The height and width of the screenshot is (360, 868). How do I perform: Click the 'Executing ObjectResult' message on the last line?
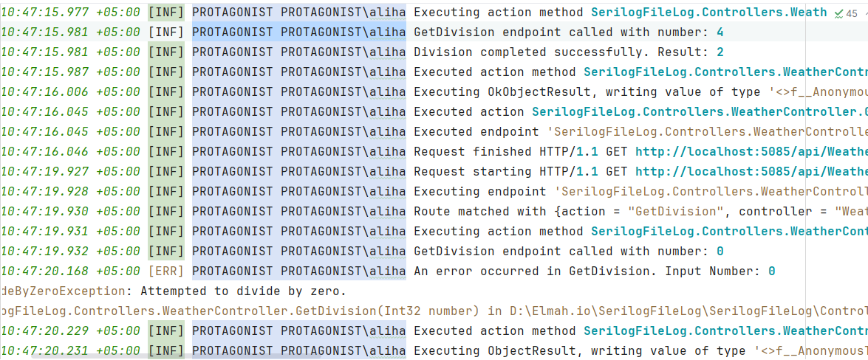tap(640, 350)
